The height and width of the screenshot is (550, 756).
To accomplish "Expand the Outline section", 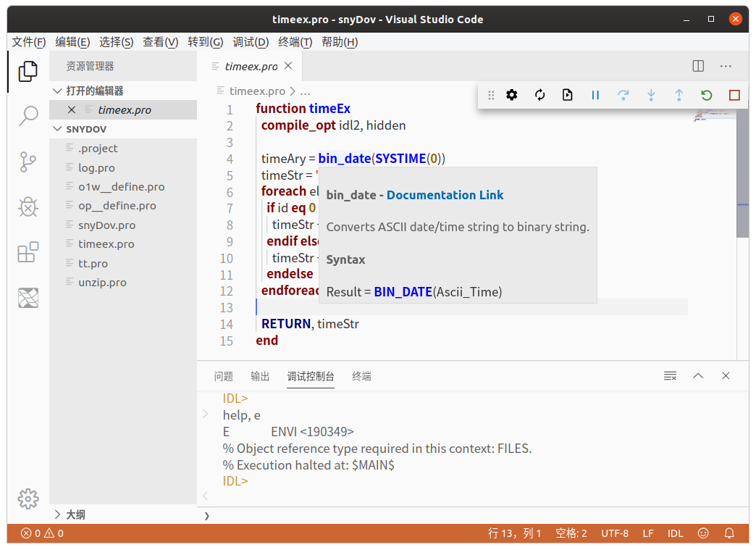I will point(123,514).
